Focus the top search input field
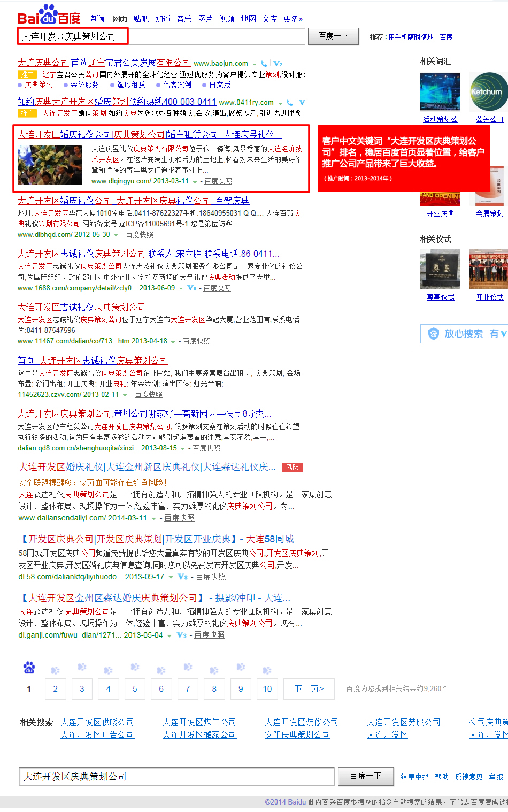 161,36
